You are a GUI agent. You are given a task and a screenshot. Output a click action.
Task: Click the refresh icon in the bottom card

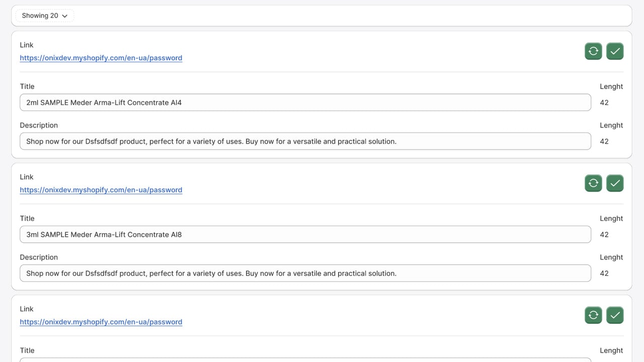point(593,315)
